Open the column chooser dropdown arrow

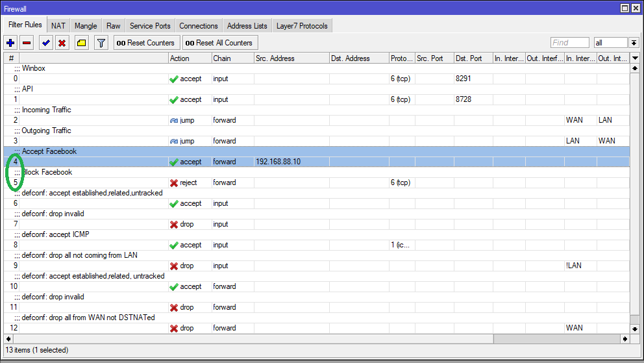[x=635, y=58]
